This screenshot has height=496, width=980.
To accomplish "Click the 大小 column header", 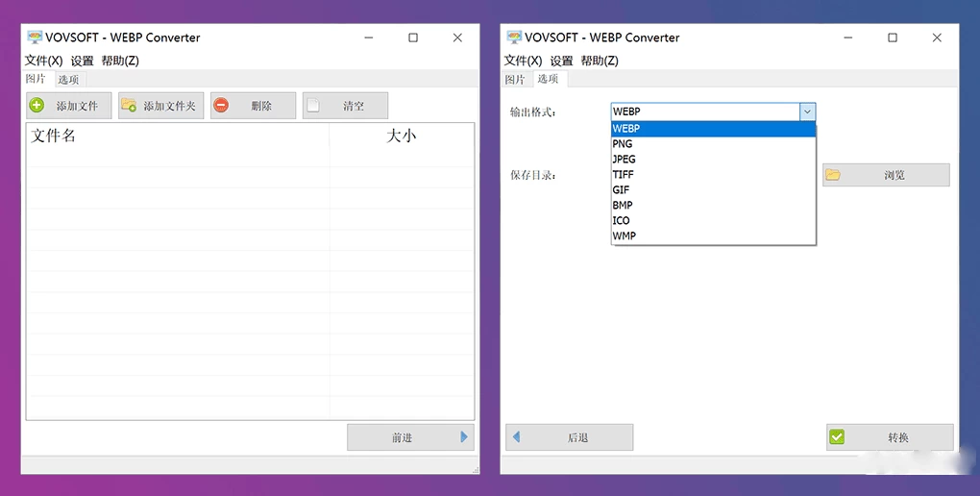I will click(x=402, y=136).
